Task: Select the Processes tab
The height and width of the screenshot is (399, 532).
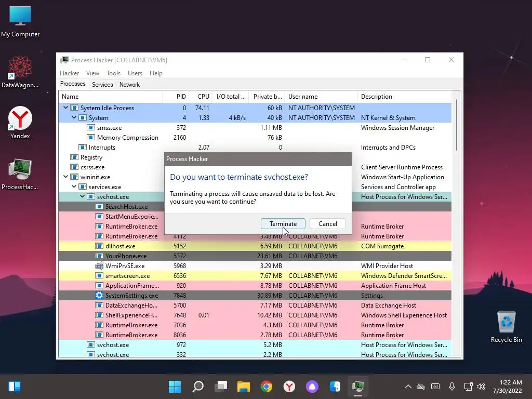Action: coord(73,84)
